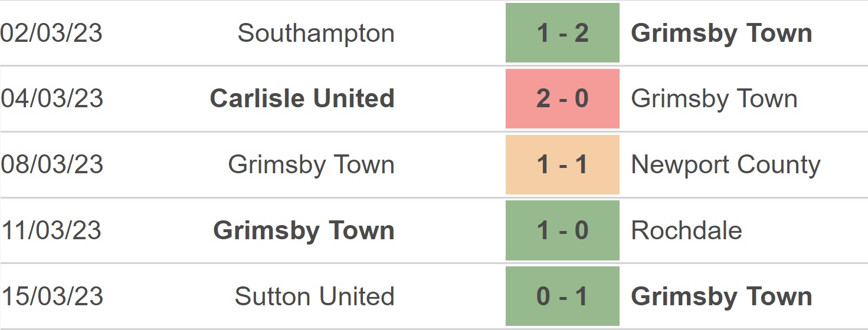Click the 08/03/23 match date
Screen dimensions: 868x330
51,164
